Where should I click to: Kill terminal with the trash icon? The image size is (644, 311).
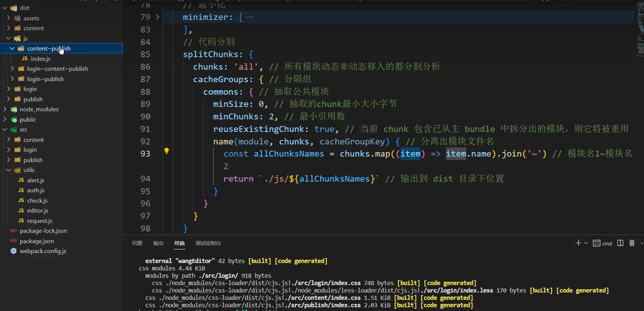click(632, 243)
